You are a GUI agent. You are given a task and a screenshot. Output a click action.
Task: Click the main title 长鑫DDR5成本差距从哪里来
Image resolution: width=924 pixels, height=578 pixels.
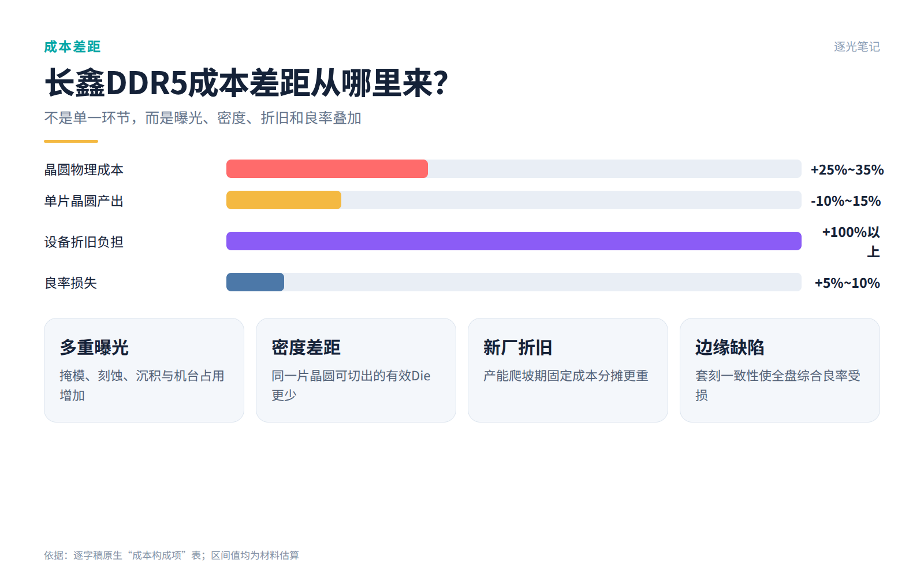click(x=247, y=83)
